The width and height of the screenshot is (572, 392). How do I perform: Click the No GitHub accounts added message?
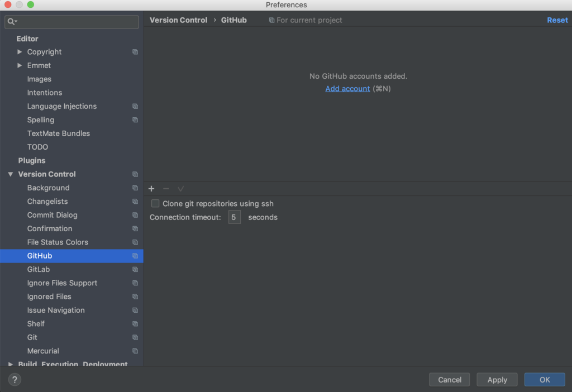[x=358, y=76]
